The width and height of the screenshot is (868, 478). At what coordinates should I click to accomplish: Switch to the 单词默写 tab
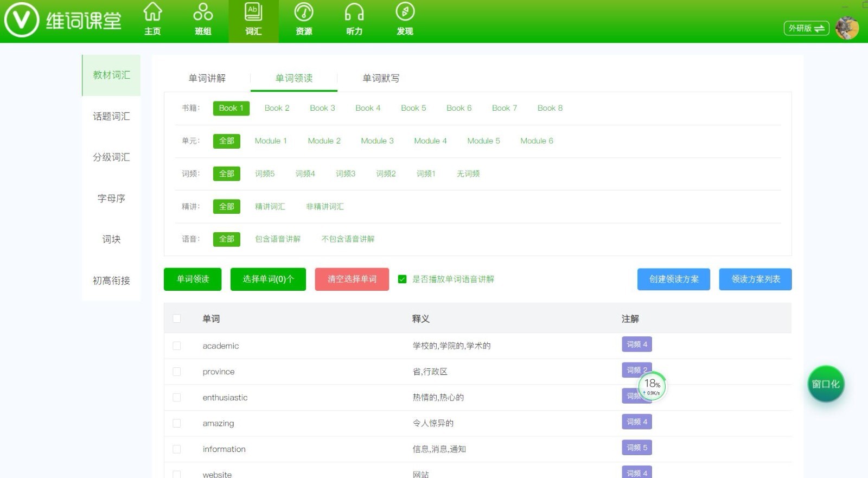click(381, 78)
